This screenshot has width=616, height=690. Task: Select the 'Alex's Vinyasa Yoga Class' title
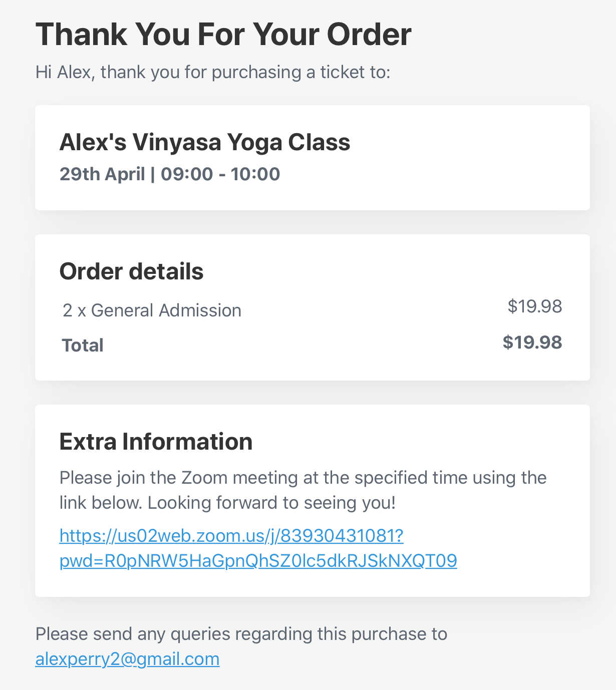[x=205, y=142]
